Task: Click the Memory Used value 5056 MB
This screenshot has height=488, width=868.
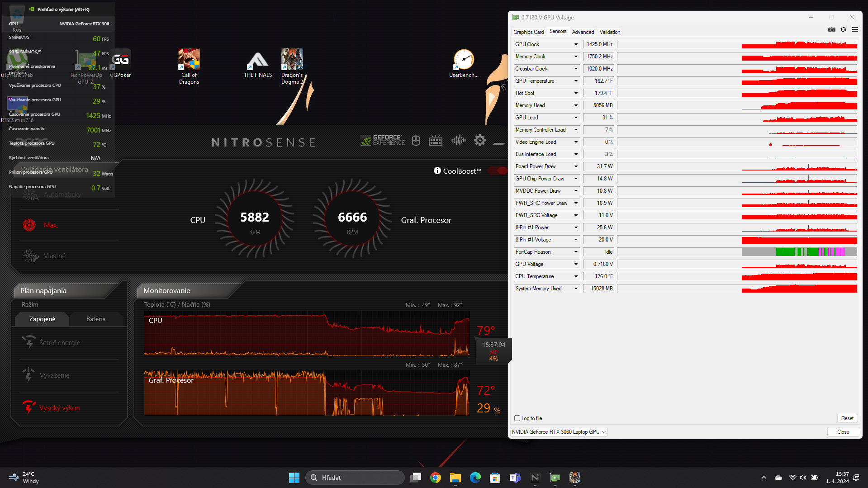Action: pos(598,105)
